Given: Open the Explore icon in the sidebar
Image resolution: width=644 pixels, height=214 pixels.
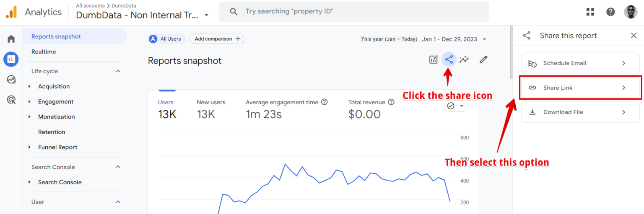Looking at the screenshot, I should [11, 80].
